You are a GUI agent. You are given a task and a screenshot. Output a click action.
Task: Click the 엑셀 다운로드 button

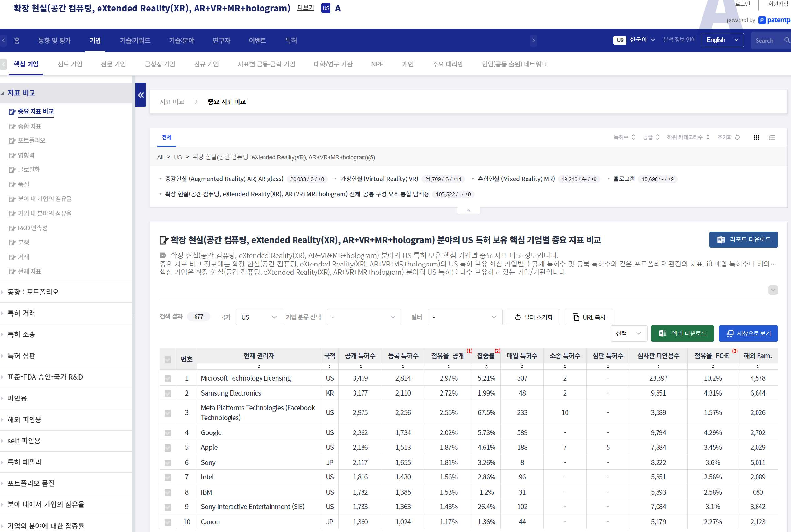pos(682,333)
